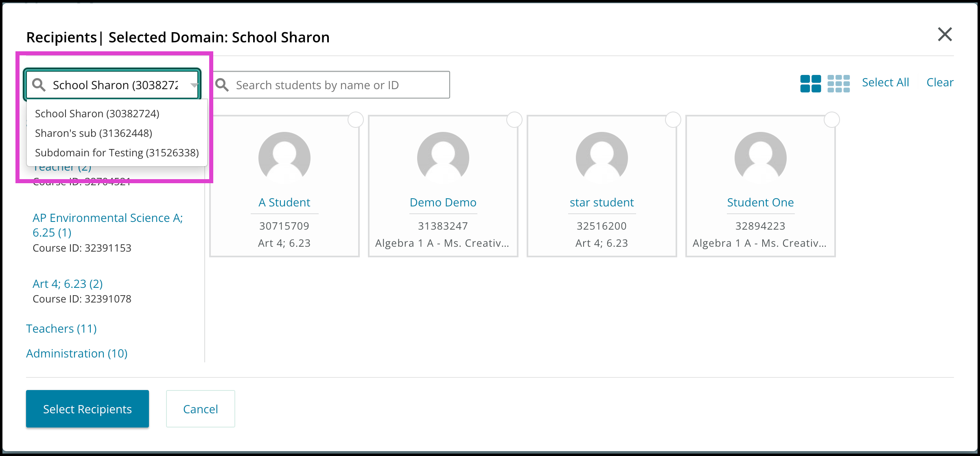
Task: Click the magnifier icon in domain selector
Action: (39, 85)
